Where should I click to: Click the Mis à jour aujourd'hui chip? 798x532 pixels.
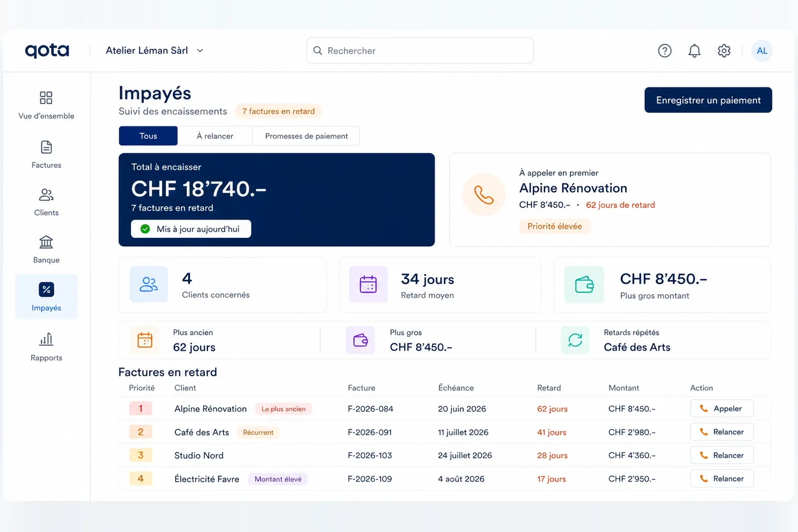(191, 229)
